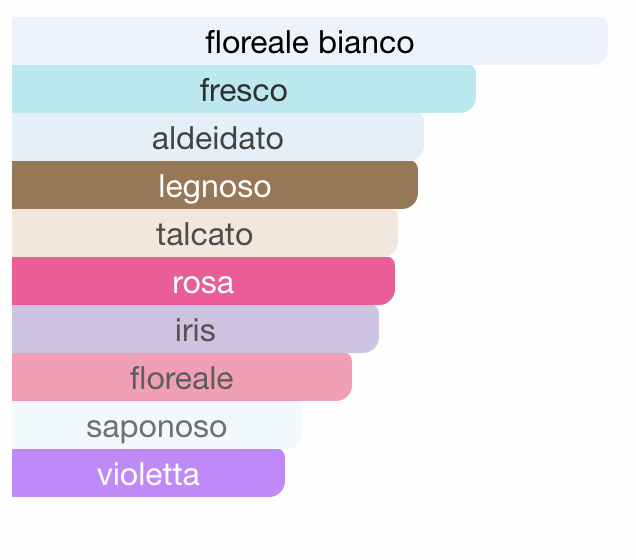Click the white "rosa" text

[203, 283]
